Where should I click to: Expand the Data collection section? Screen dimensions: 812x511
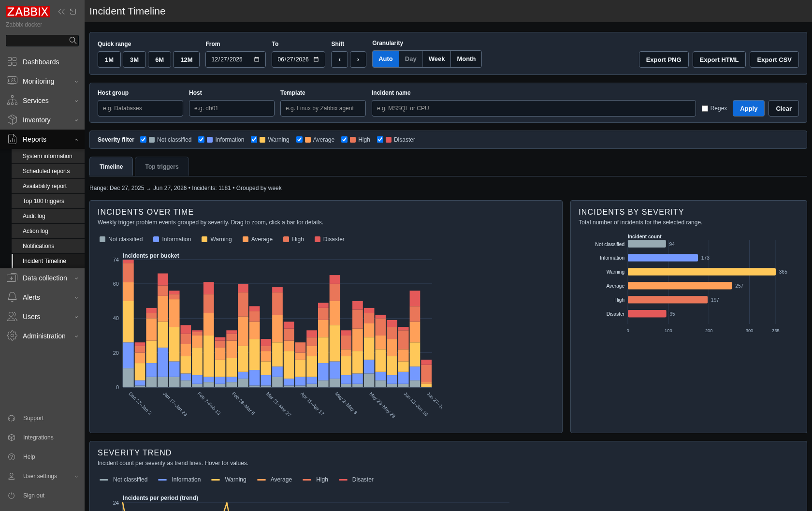tap(42, 278)
